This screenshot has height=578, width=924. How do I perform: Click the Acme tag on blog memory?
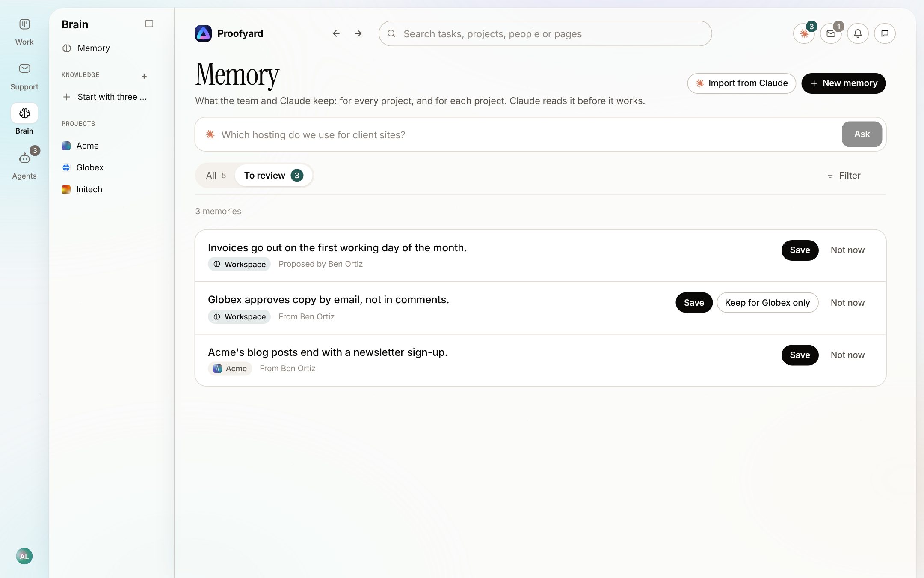tap(230, 369)
